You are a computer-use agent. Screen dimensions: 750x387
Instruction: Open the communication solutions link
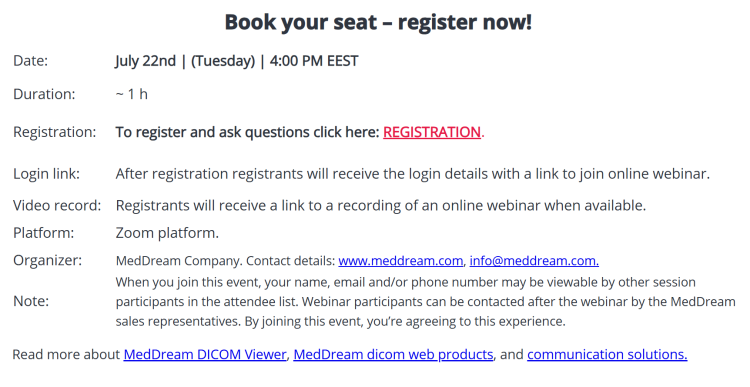(607, 354)
